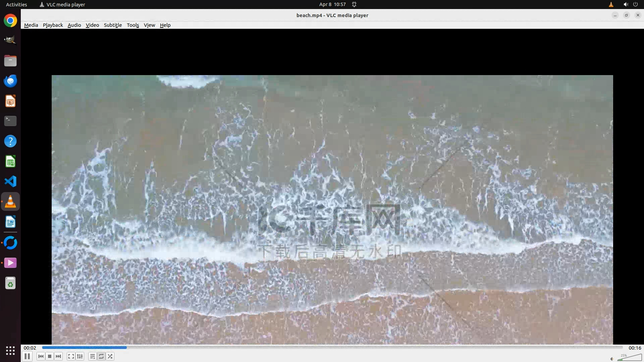644x362 pixels.
Task: Click the elapsed time label 00:02
Action: point(30,348)
